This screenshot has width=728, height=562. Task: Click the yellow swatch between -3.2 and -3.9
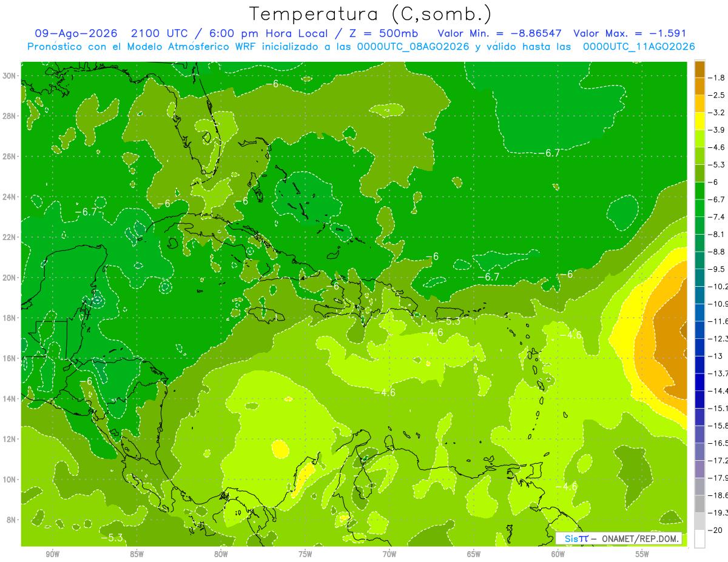tap(699, 121)
